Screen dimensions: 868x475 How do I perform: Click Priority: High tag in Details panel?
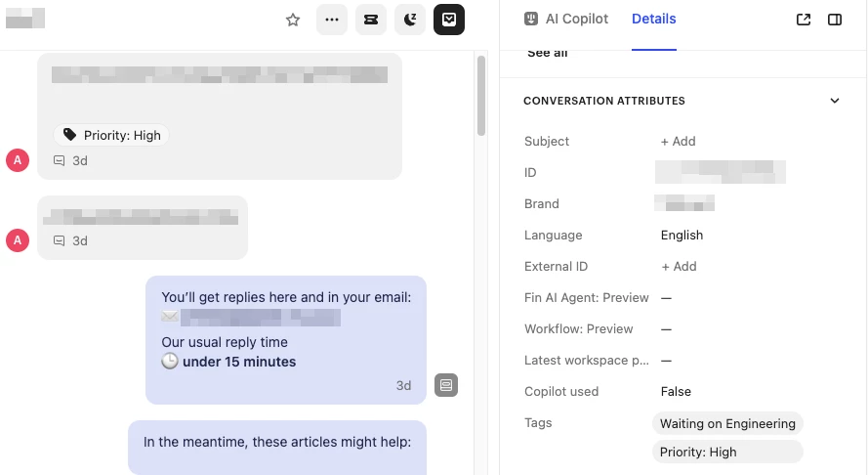tap(728, 452)
